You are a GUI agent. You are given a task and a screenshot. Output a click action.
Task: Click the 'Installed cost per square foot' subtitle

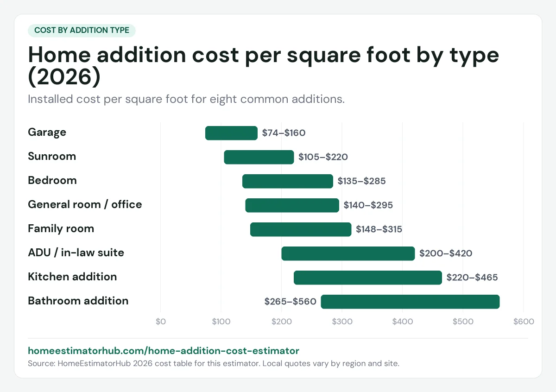pos(186,99)
